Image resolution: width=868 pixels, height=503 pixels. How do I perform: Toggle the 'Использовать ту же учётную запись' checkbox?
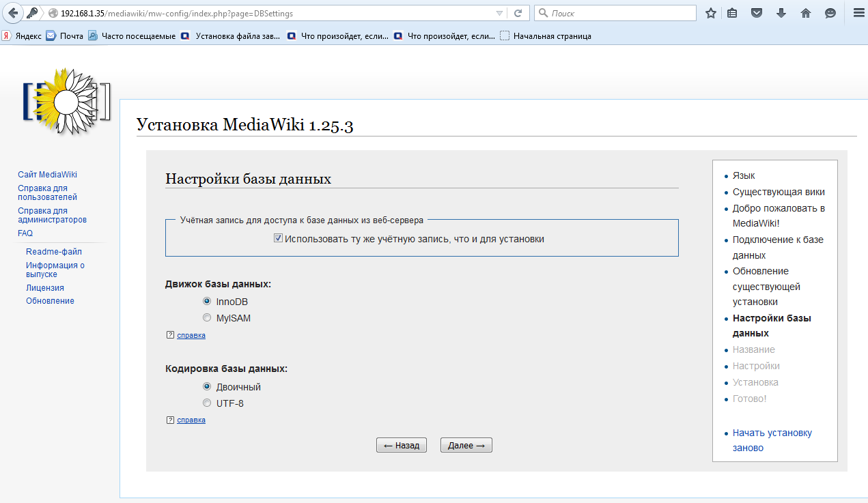click(x=278, y=239)
